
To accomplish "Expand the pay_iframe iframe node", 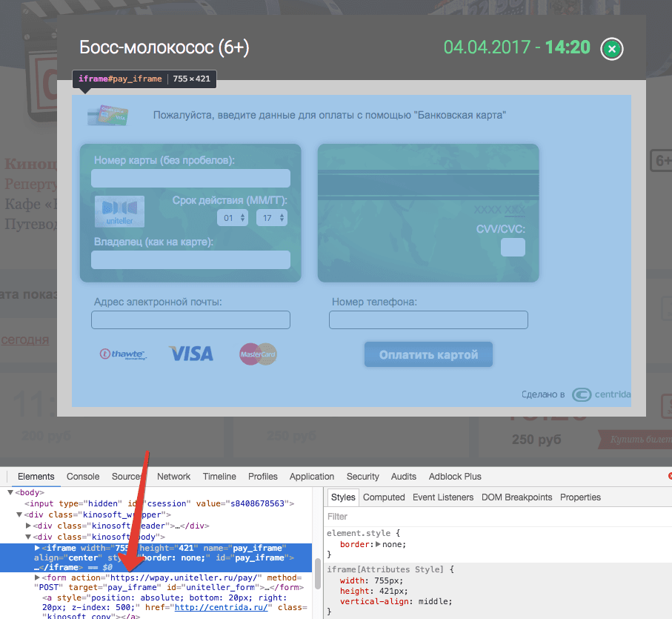I will point(37,548).
